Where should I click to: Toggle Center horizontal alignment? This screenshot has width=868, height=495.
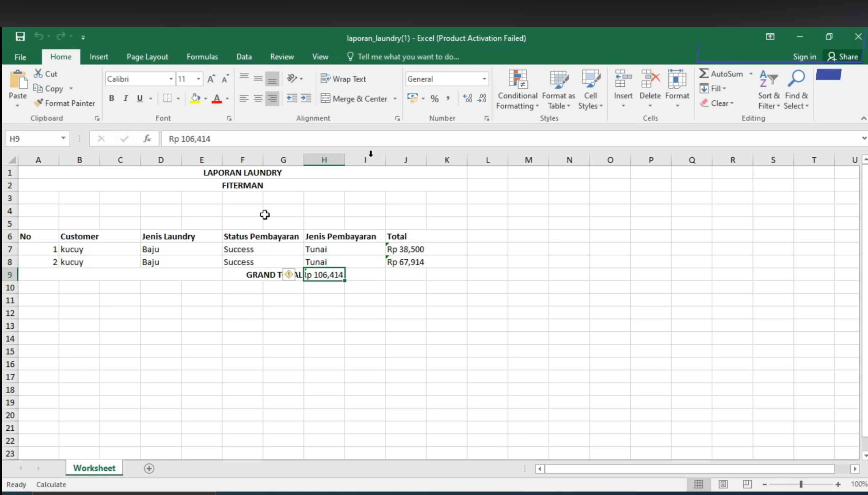tap(258, 98)
